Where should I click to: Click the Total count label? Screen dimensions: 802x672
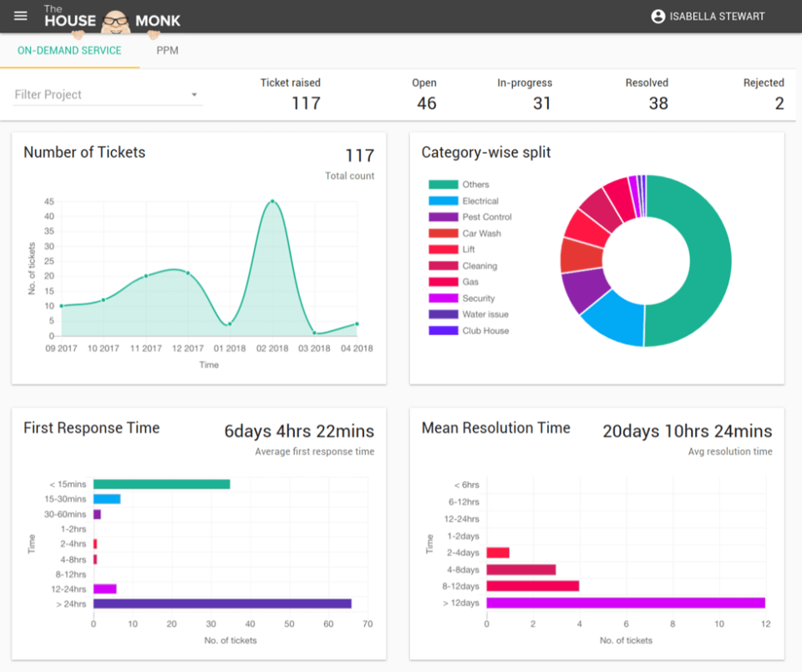350,176
